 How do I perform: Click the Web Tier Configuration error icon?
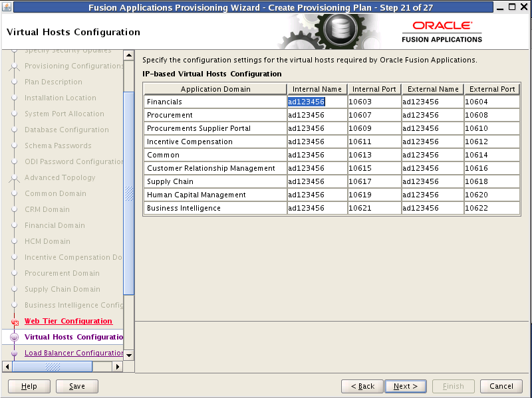pos(15,322)
